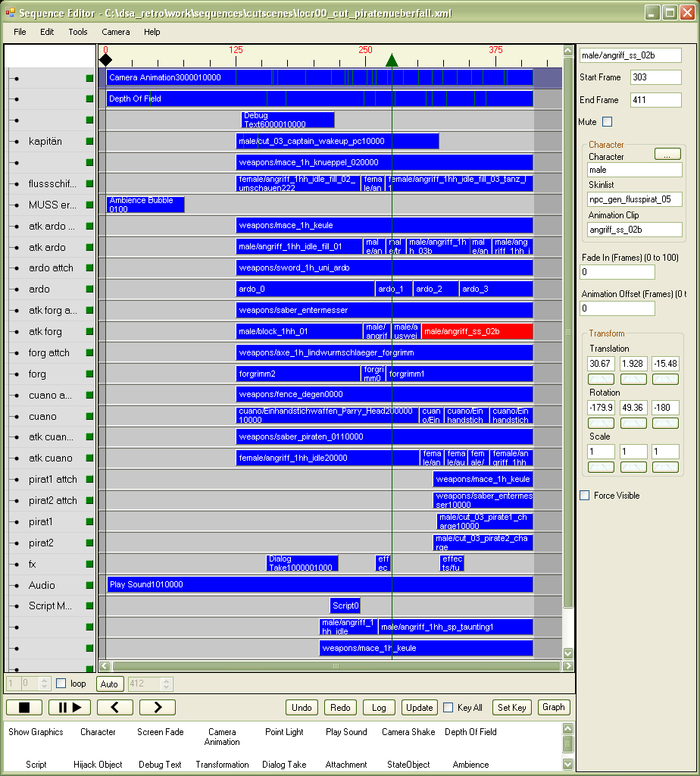Click the green playhead marker on ruler

(x=391, y=61)
